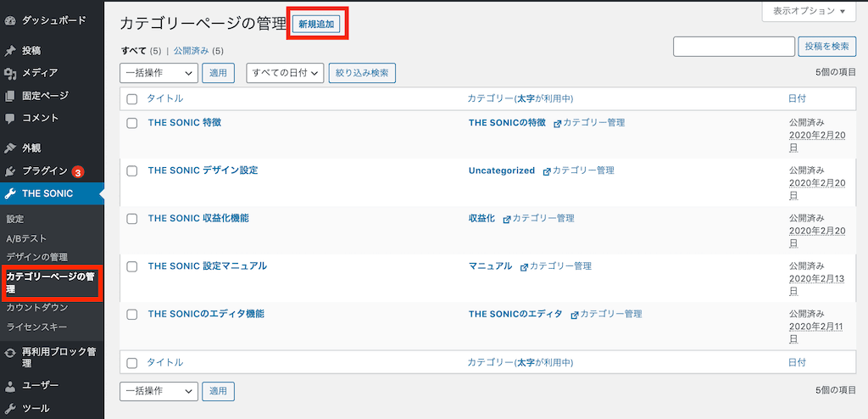Click the 絞り込み検索 filter button

point(362,73)
